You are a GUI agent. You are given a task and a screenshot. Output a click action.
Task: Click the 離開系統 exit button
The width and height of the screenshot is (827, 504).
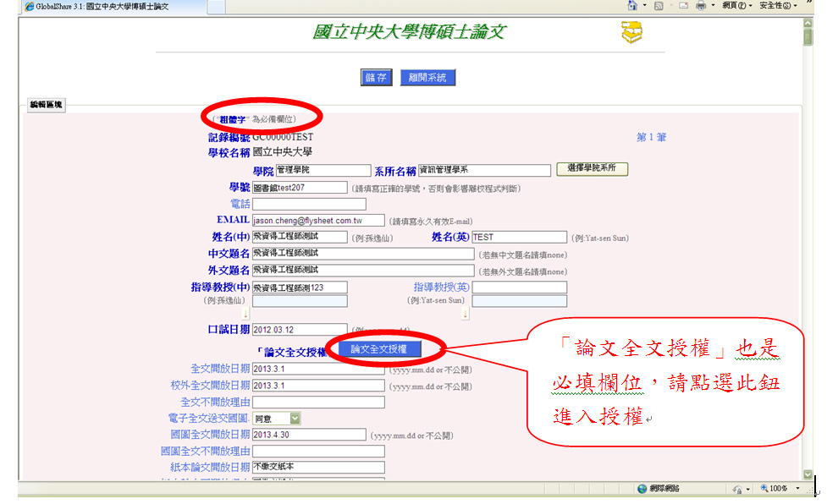click(427, 78)
